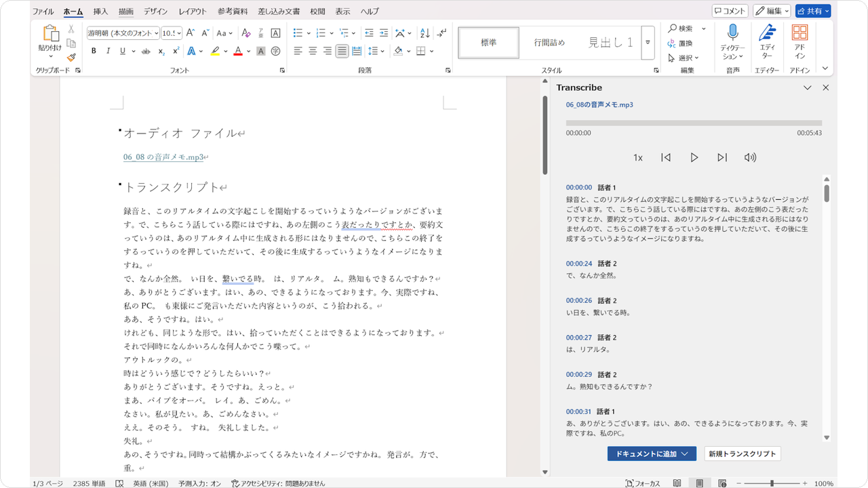Click the 新規トランスクリプト button
The height and width of the screenshot is (488, 868).
[743, 453]
